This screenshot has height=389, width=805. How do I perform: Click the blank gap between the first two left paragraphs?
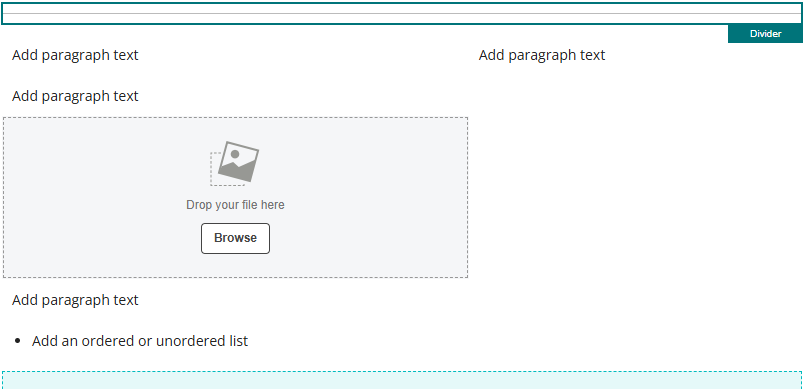click(x=75, y=76)
